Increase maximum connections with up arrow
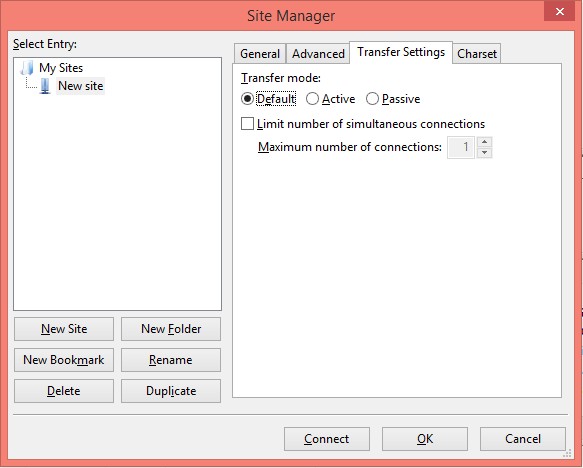The image size is (583, 468). (x=484, y=142)
